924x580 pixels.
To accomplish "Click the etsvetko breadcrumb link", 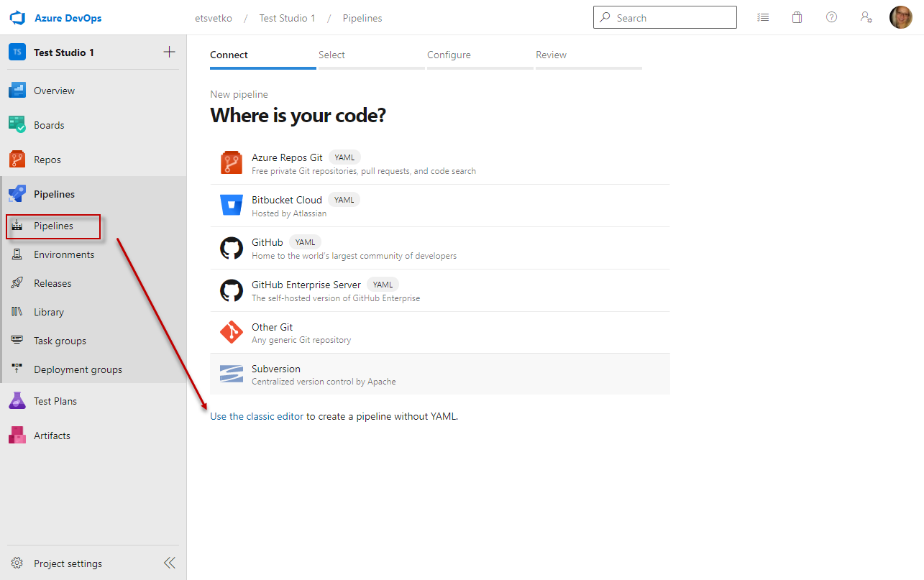I will point(214,18).
